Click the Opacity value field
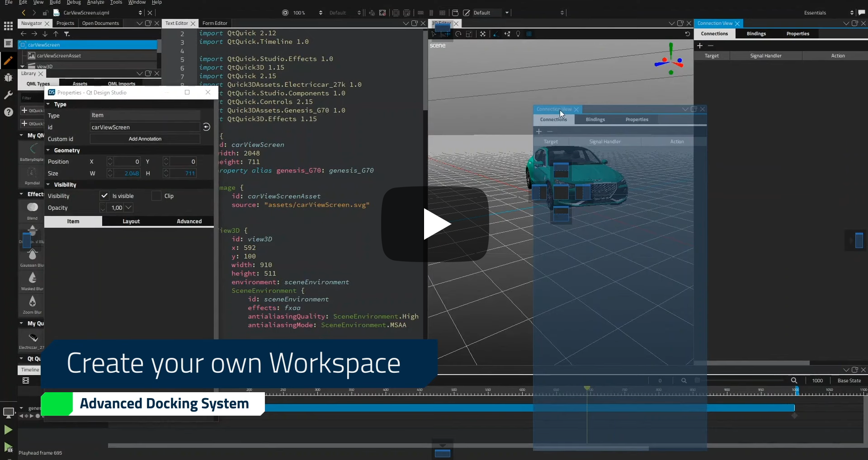868x460 pixels. point(117,208)
